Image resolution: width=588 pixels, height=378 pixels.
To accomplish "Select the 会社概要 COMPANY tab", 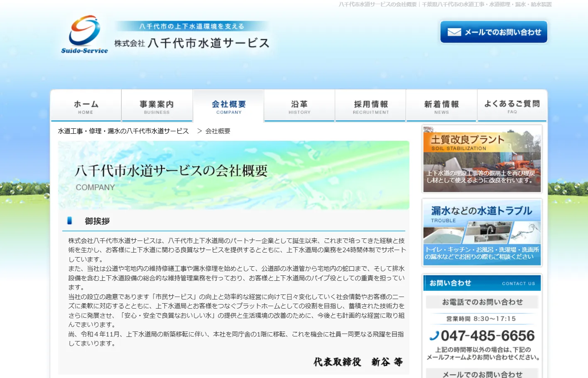I will click(228, 106).
